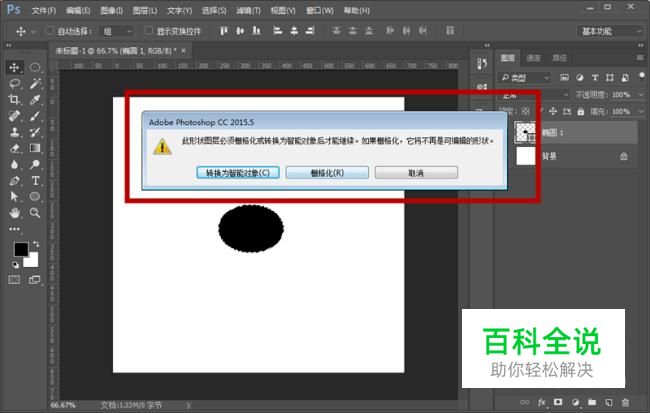Image resolution: width=650 pixels, height=413 pixels.
Task: Expand the fill 填充 slider arrow
Action: point(640,112)
